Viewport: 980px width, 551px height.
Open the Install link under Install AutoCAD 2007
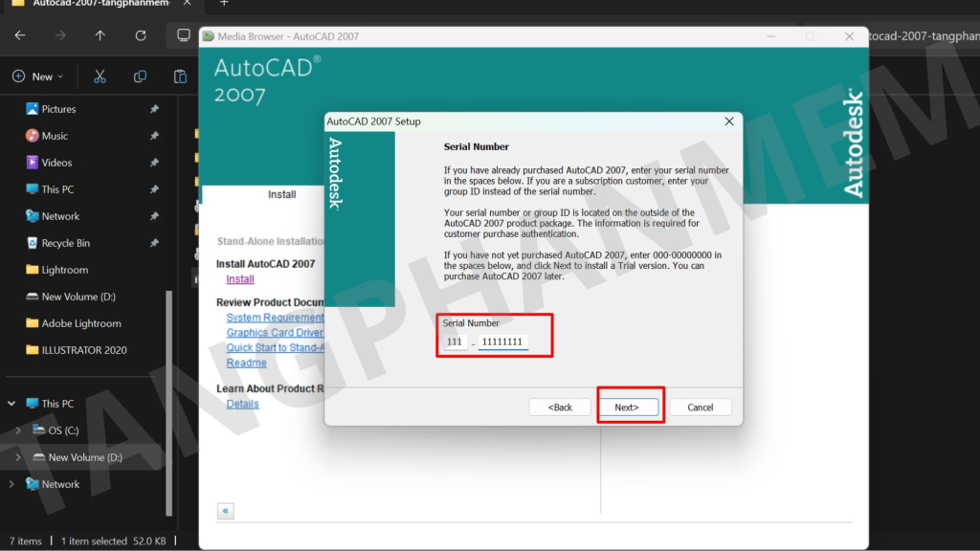(x=240, y=279)
